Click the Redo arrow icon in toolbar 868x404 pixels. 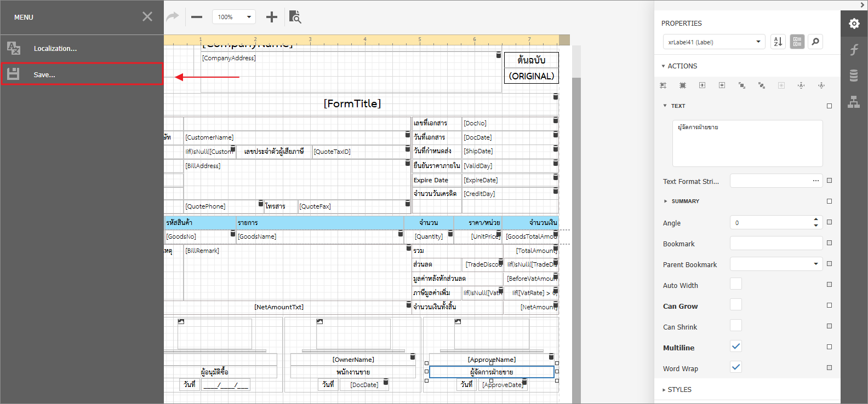click(173, 17)
